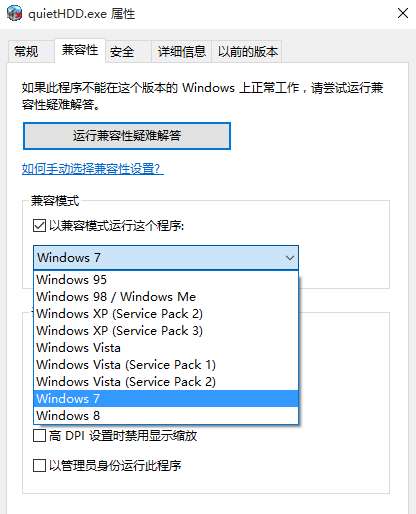Click 运行兼容性疑难解答 button

tap(127, 136)
